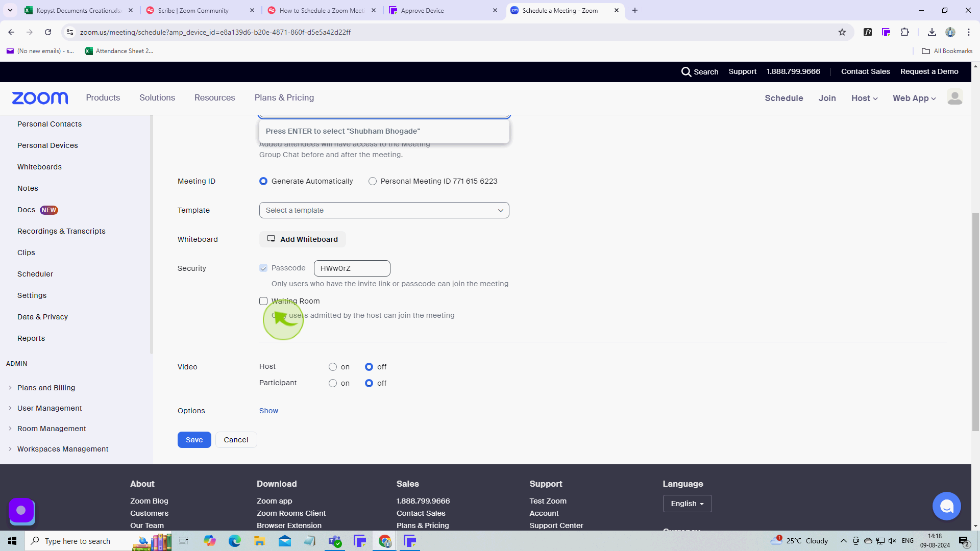Screen dimensions: 980x551
Task: Open Task View on the taskbar
Action: tap(184, 541)
